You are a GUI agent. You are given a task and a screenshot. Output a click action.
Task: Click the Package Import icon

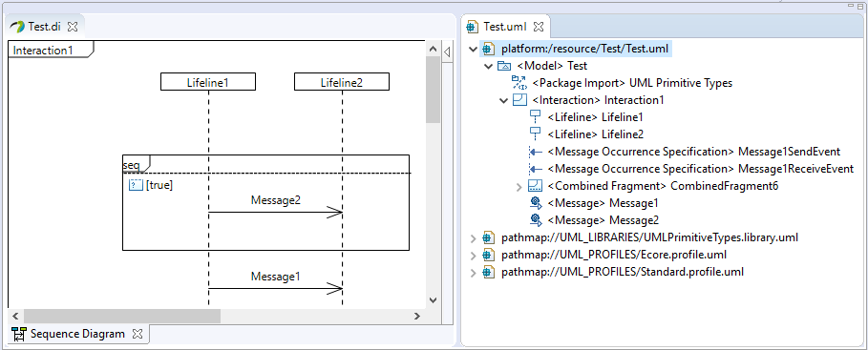[519, 83]
